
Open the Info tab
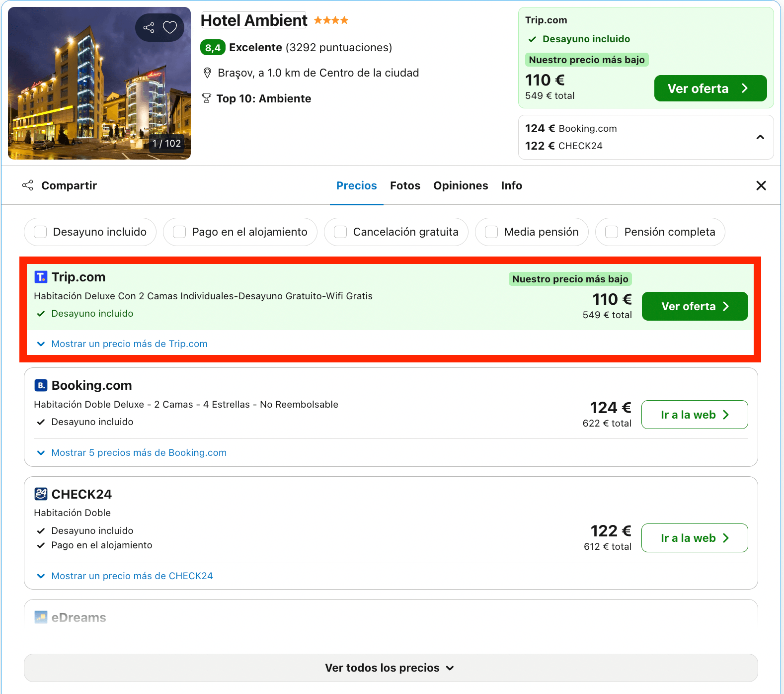[x=511, y=185]
